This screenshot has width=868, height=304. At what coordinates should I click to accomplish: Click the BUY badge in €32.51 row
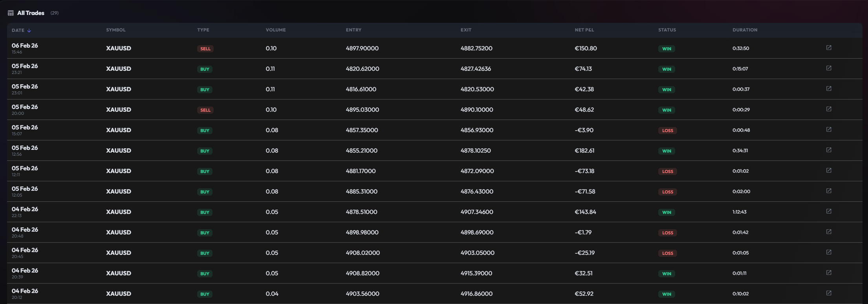(x=205, y=274)
